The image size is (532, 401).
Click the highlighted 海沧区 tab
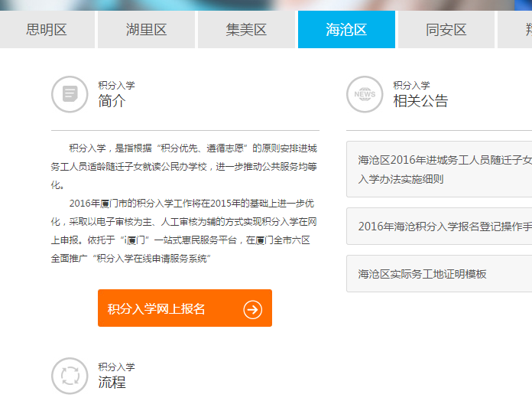coord(346,30)
